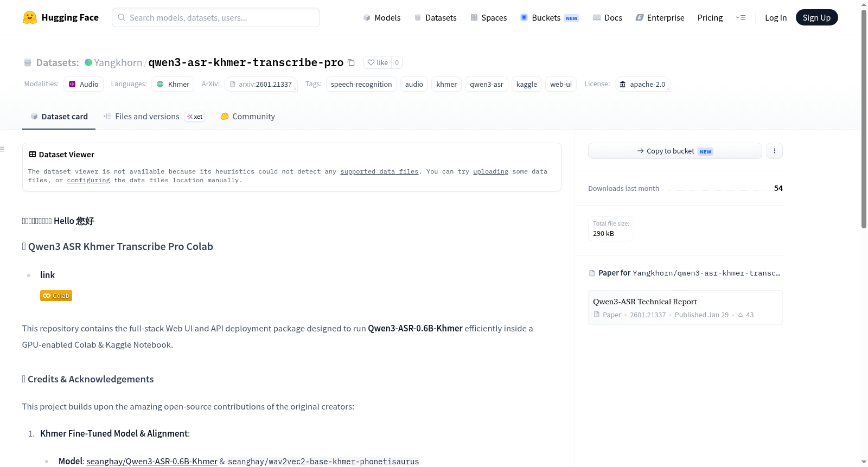Open Models in the navigation
This screenshot has height=467, width=868.
click(x=382, y=17)
